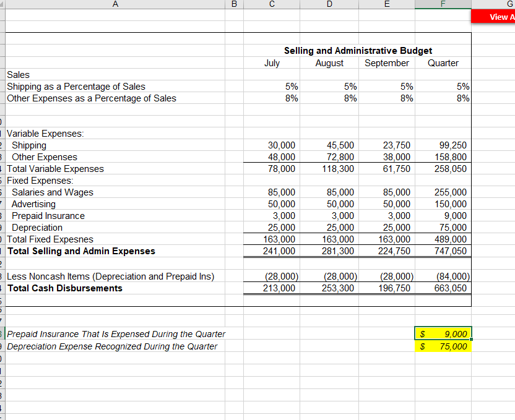The width and height of the screenshot is (515, 420).
Task: Select the Quarter column header cell
Action: pyautogui.click(x=443, y=63)
